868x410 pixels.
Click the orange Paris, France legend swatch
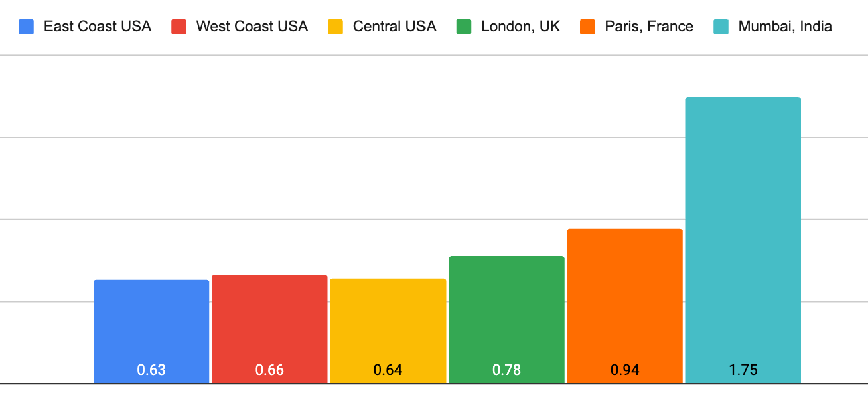click(x=587, y=27)
